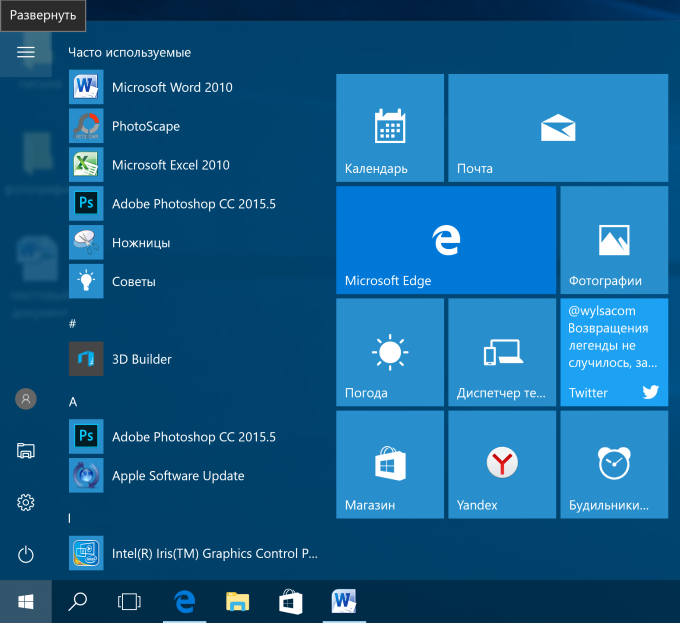680x623 pixels.
Task: Open File Explorer from the taskbar
Action: (238, 602)
